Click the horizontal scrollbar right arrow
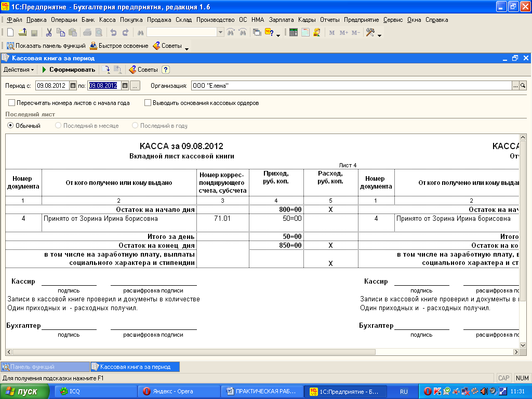This screenshot has height=399, width=532. [516, 352]
